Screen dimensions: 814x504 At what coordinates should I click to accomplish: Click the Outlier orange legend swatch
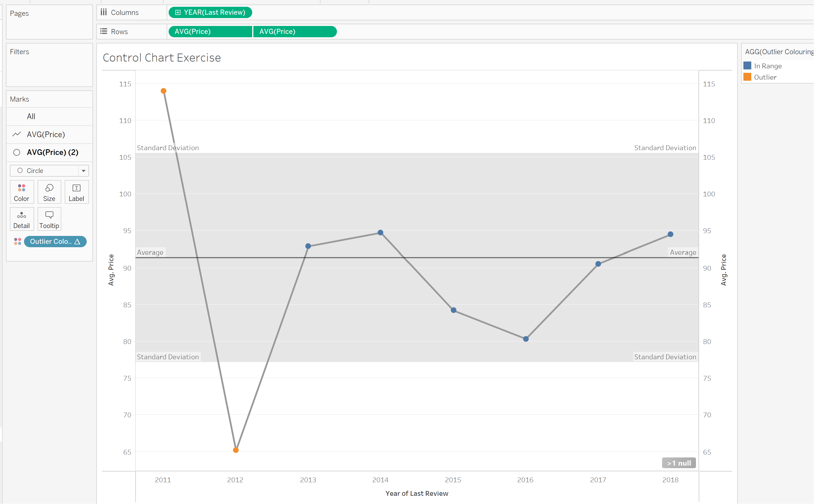(x=747, y=77)
